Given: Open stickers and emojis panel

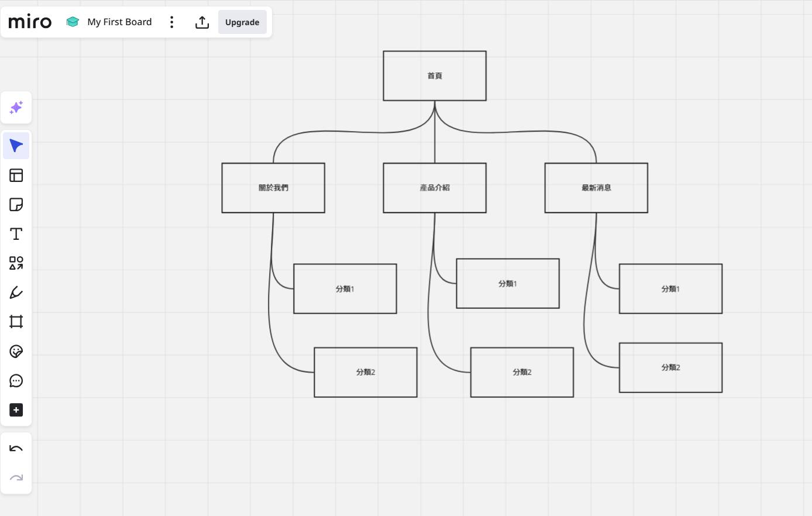Looking at the screenshot, I should point(16,351).
